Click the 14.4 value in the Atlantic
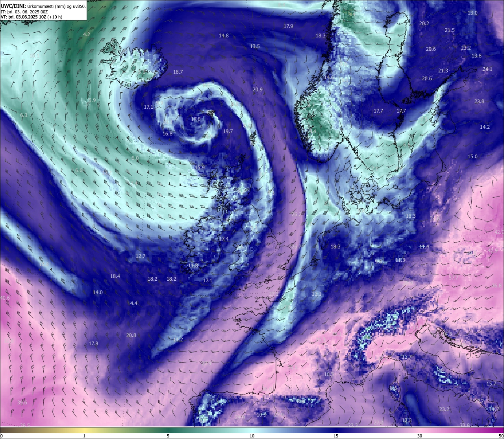This screenshot has height=439, width=504. click(x=132, y=304)
